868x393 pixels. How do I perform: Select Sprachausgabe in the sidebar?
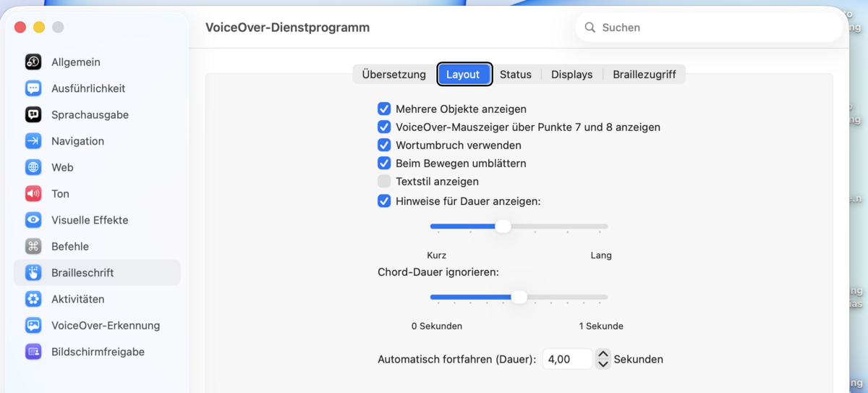point(97,114)
